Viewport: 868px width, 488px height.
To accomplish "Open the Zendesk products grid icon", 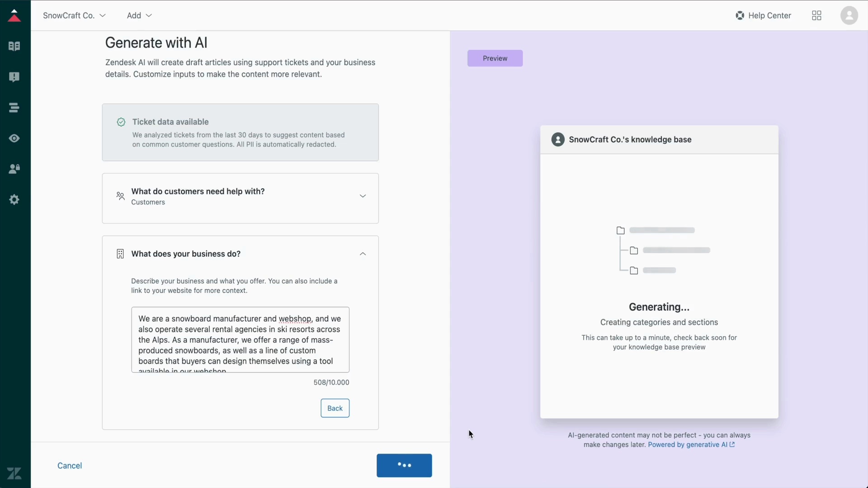I will tap(816, 16).
